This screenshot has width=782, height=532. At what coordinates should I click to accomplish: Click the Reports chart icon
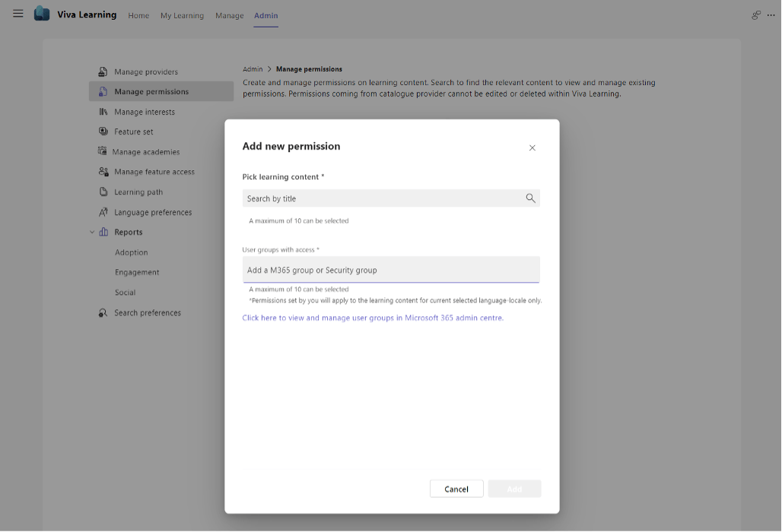(103, 232)
